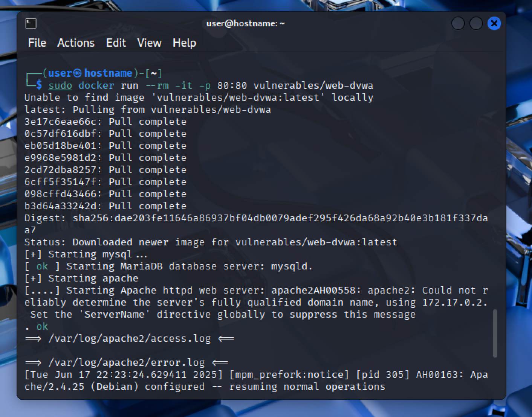Open the File menu
The width and height of the screenshot is (532, 417).
tap(37, 43)
